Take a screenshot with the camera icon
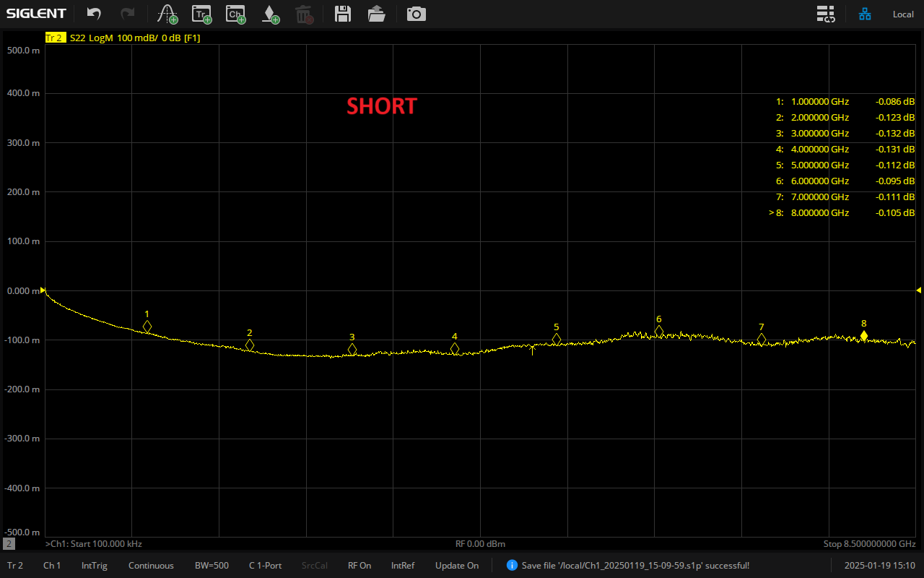 (416, 14)
